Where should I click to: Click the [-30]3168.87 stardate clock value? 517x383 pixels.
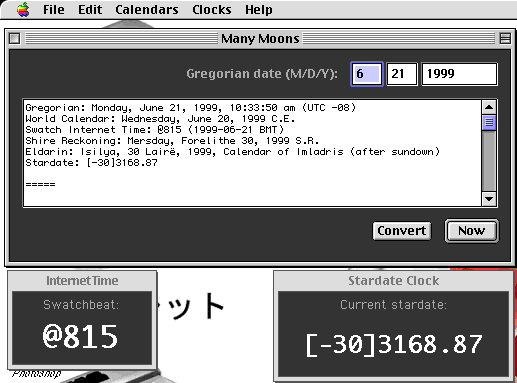394,344
